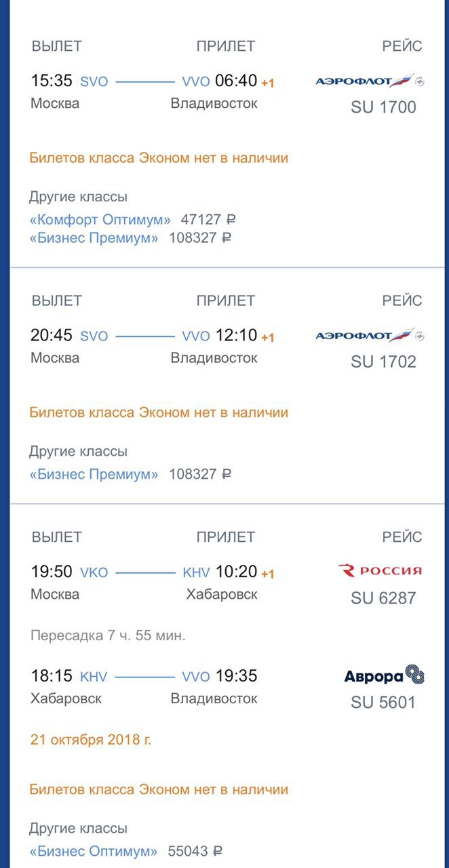Tap the VVO code of the 19:35 arrival
This screenshot has width=449, height=868.
(196, 677)
